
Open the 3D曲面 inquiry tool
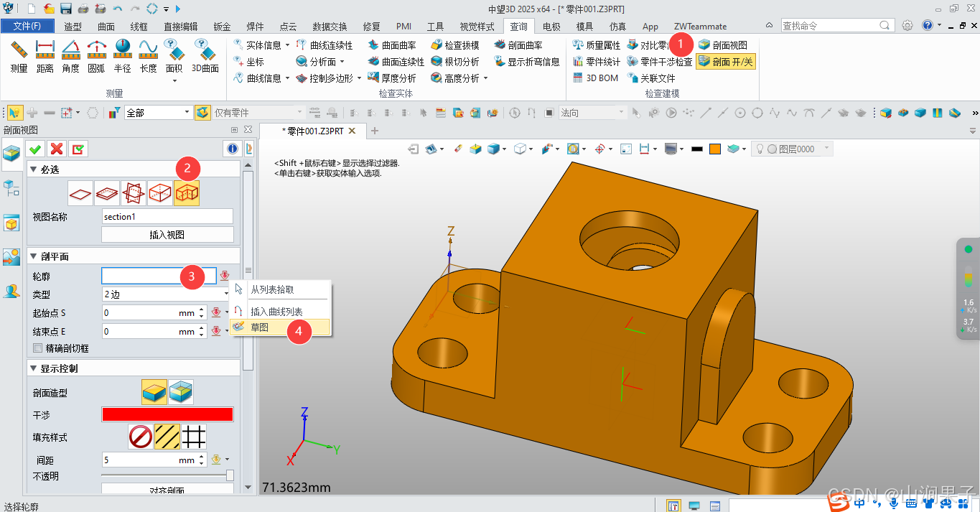coord(205,57)
